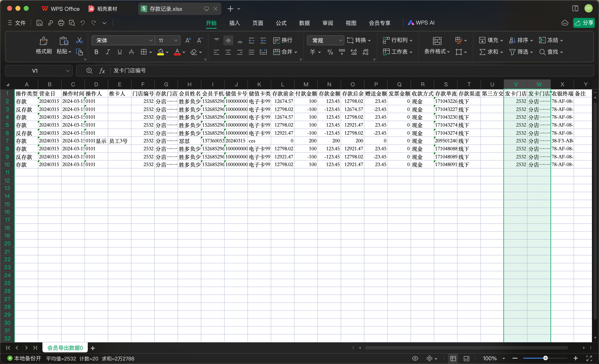This screenshot has width=599, height=364.
Task: Click the thousands separator icon
Action: point(342,52)
